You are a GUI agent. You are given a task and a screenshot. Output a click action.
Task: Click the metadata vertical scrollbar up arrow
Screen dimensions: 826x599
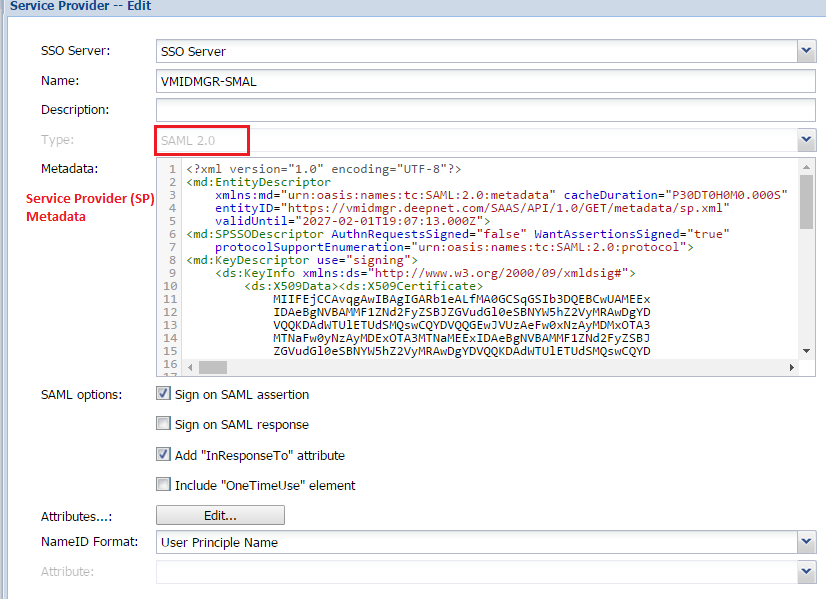click(x=806, y=166)
